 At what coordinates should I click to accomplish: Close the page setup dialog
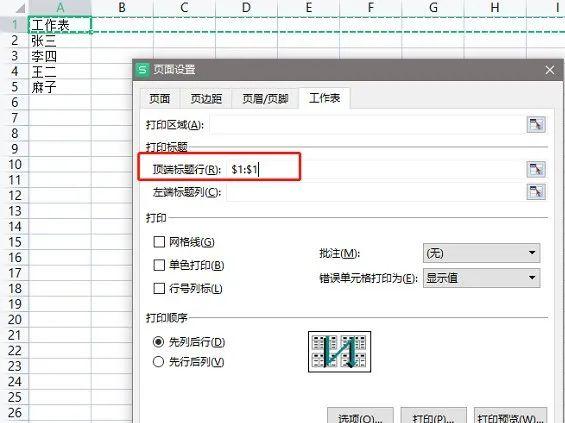(550, 70)
